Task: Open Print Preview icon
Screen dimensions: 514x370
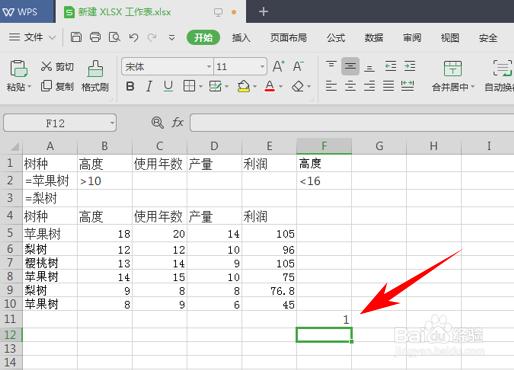Action: coord(114,37)
